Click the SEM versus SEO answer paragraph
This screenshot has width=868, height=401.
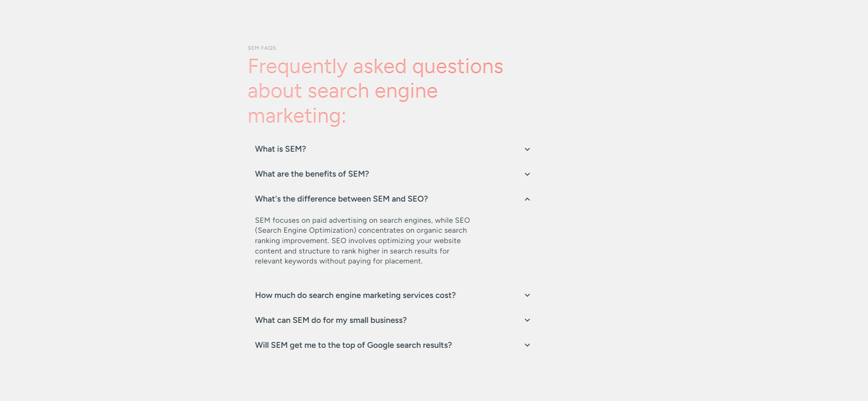362,241
